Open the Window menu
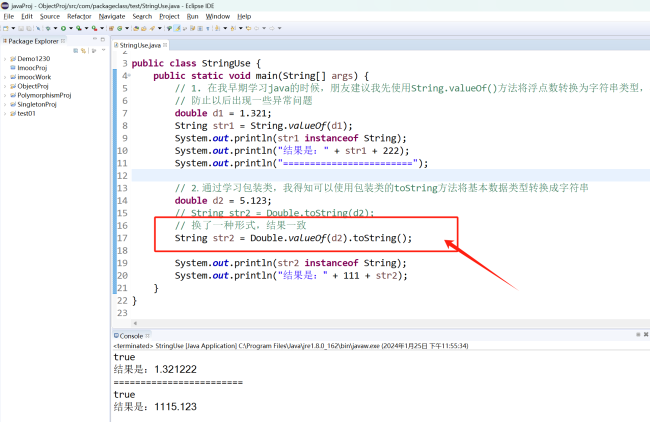Viewport: 650px width, 422px height. tap(218, 17)
